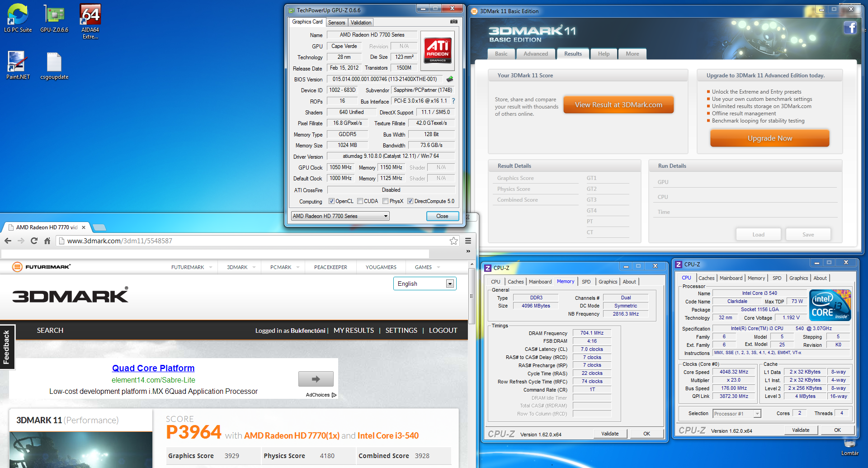Viewport: 868px width, 468px height.
Task: Open the csgoupdate file icon
Action: pos(54,65)
